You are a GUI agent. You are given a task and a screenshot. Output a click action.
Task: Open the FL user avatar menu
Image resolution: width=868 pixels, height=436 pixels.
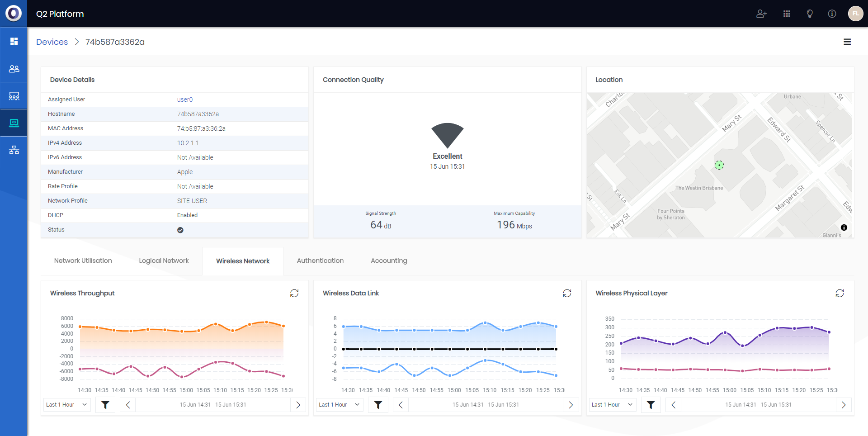click(855, 14)
